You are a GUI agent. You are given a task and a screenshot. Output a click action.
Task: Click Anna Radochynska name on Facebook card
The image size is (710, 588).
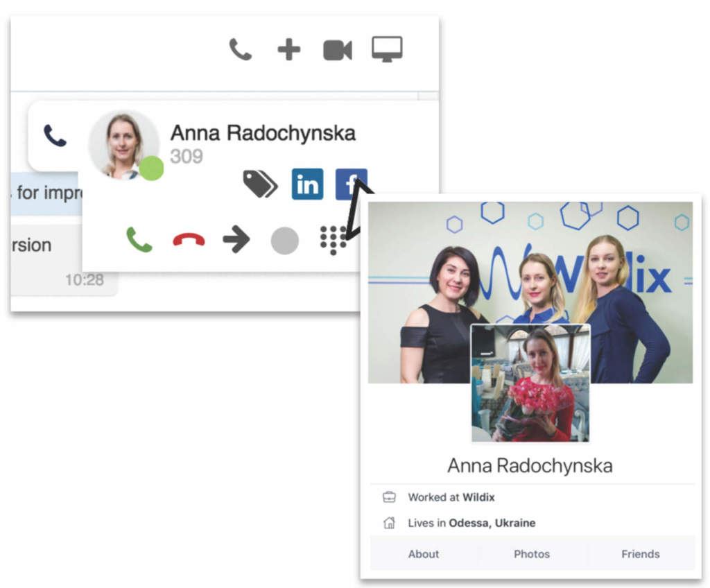pyautogui.click(x=530, y=466)
